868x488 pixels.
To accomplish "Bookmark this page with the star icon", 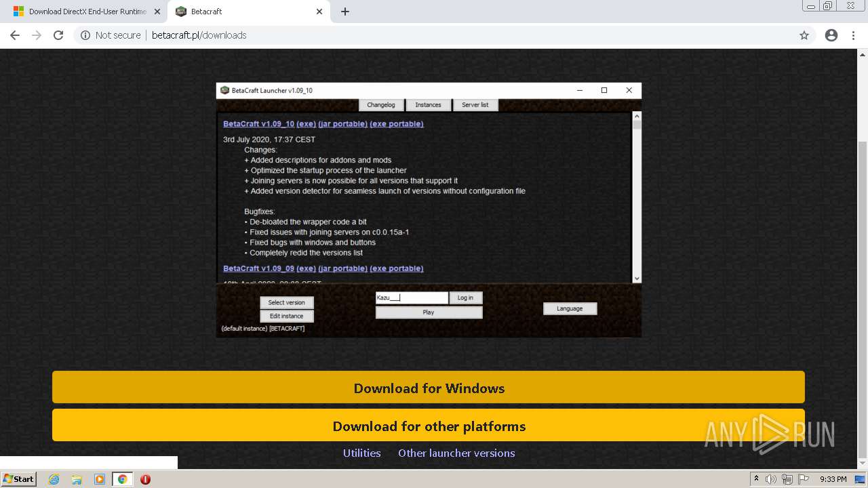I will [x=804, y=35].
